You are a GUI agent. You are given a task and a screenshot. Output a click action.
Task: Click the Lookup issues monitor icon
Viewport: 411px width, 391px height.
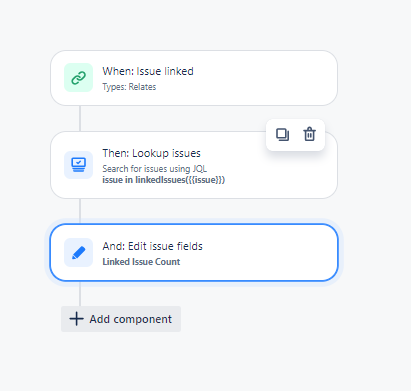pyautogui.click(x=78, y=165)
